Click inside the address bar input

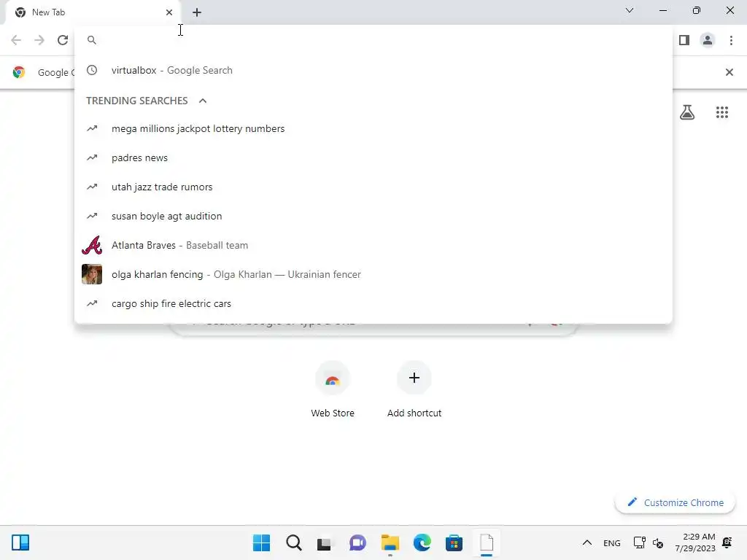point(381,40)
